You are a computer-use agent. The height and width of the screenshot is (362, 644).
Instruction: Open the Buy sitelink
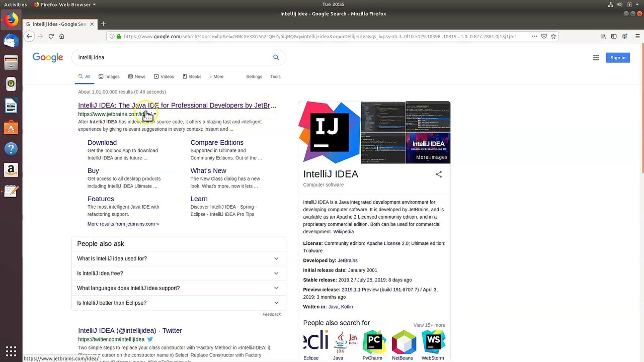click(93, 171)
